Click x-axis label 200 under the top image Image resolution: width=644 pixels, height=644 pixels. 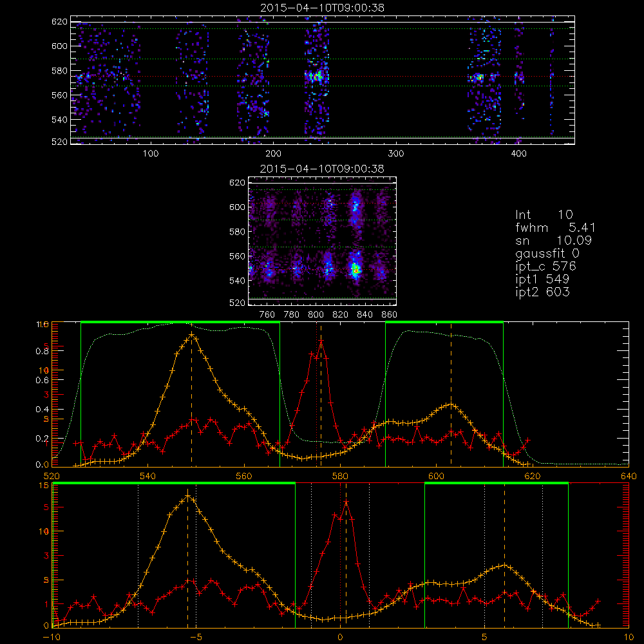pyautogui.click(x=273, y=154)
